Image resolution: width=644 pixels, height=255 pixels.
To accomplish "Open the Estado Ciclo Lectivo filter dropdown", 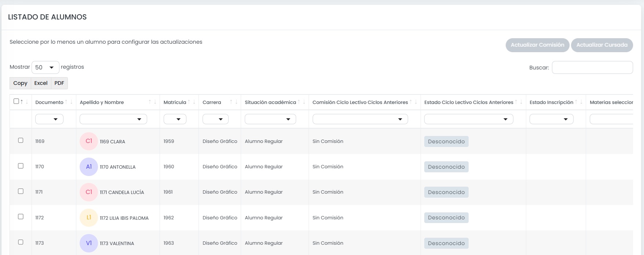I will click(x=469, y=119).
